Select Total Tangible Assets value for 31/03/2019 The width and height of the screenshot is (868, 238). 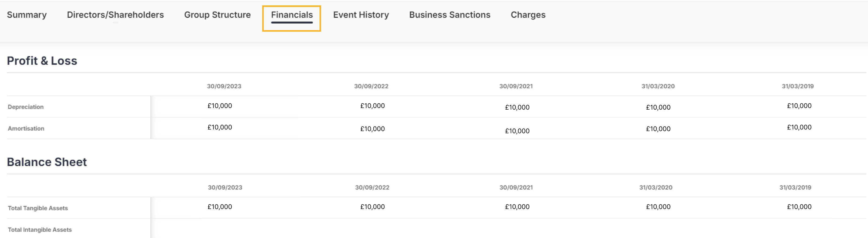[x=799, y=207]
